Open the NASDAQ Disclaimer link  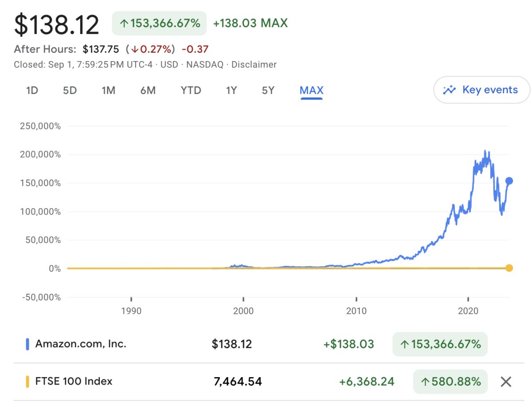coord(254,64)
